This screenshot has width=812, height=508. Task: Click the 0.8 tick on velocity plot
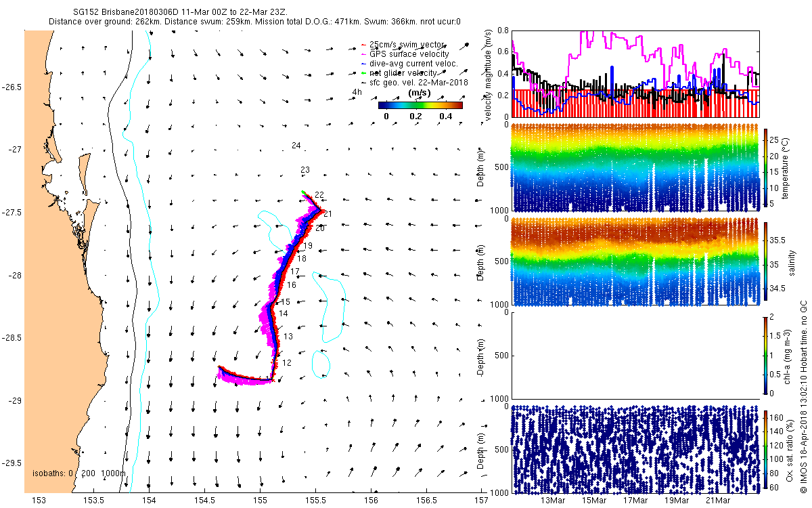(x=503, y=30)
